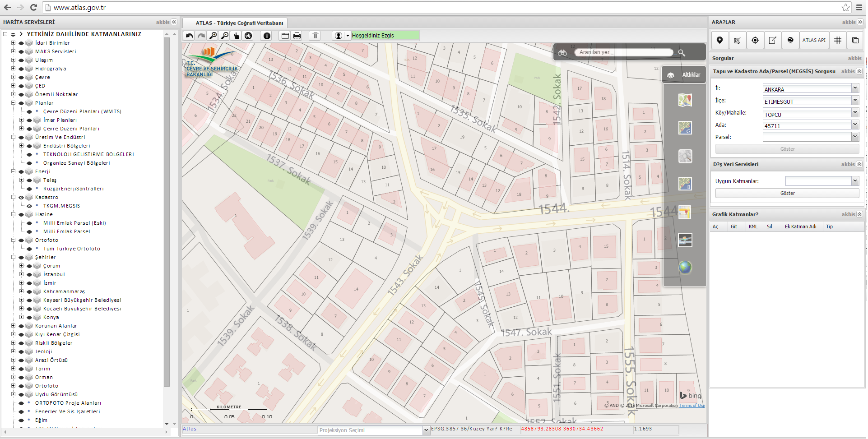
Task: Click the binoculars icon in search bar
Action: (562, 53)
